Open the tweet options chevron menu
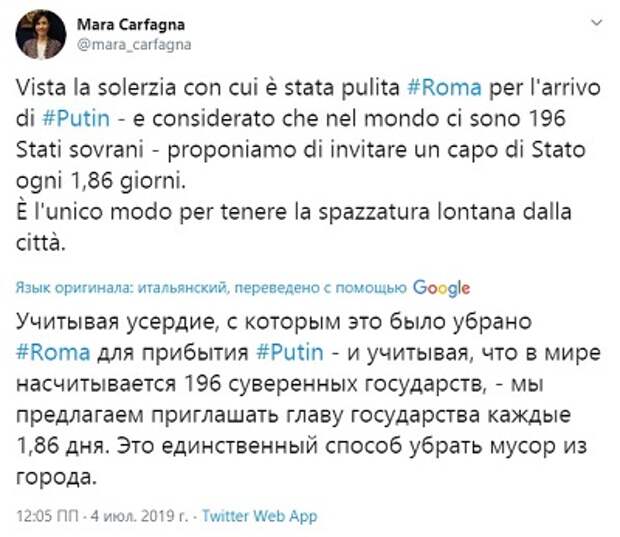 pyautogui.click(x=596, y=23)
